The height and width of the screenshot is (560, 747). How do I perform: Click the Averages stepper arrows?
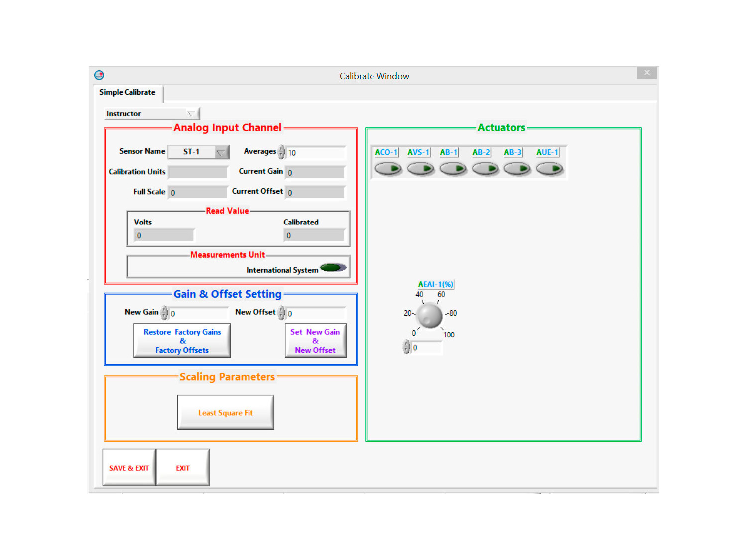coord(282,152)
